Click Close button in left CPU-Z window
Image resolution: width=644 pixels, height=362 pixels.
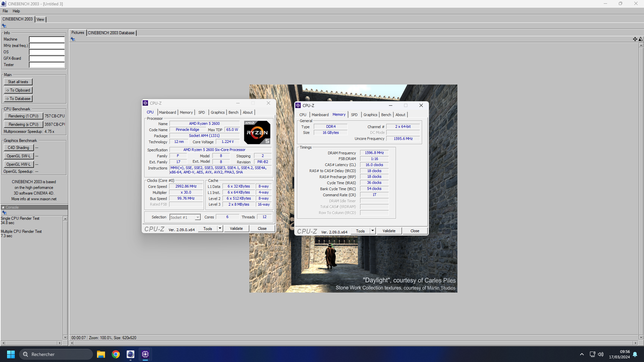(x=262, y=229)
